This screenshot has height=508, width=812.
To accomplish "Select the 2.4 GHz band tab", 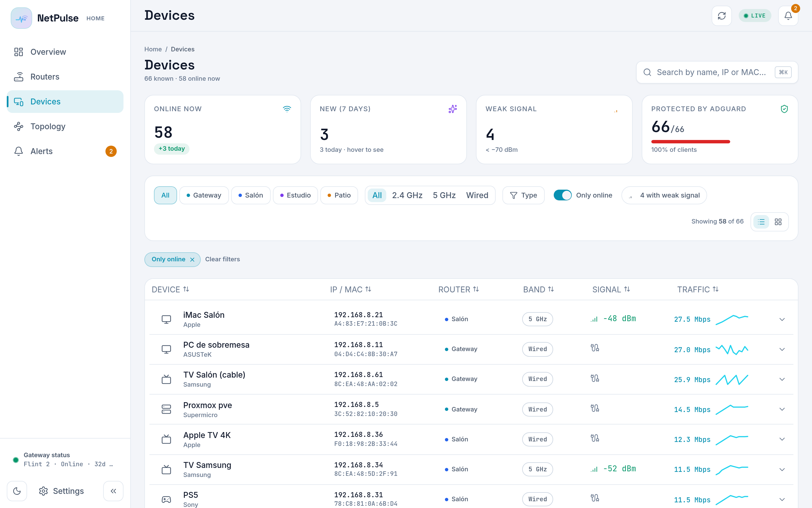I will [407, 195].
